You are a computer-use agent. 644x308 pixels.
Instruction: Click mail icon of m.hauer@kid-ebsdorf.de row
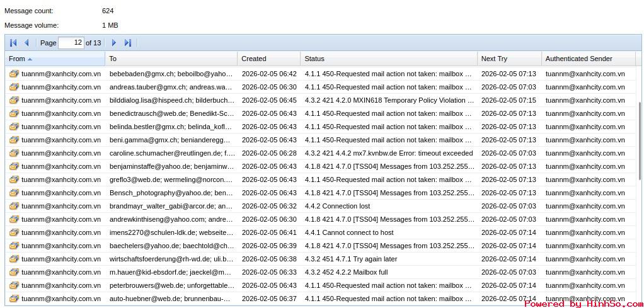click(14, 272)
